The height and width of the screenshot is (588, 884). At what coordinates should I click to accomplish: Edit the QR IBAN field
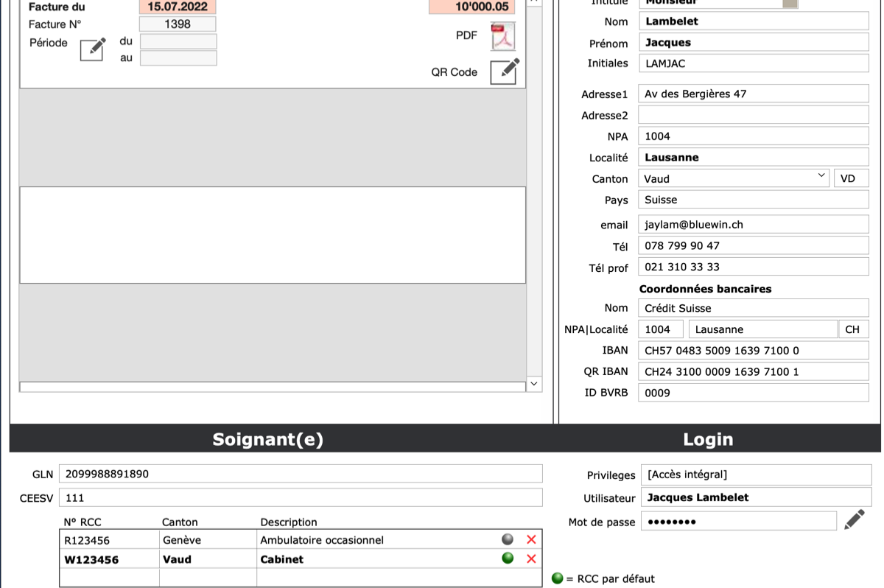[754, 371]
